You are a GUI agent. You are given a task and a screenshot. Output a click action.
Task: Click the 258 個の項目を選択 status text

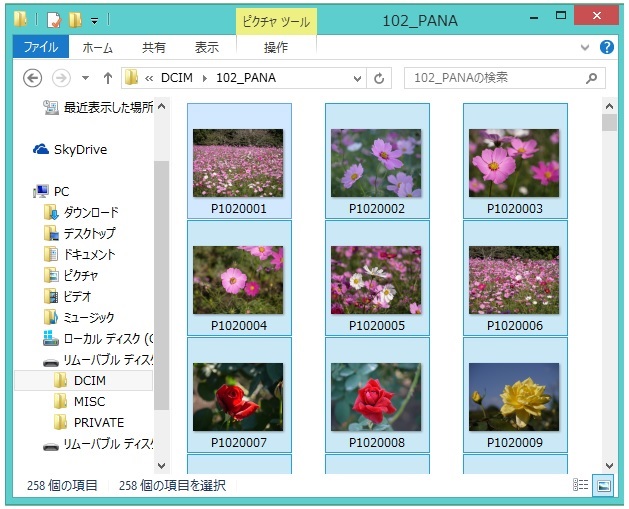[172, 485]
